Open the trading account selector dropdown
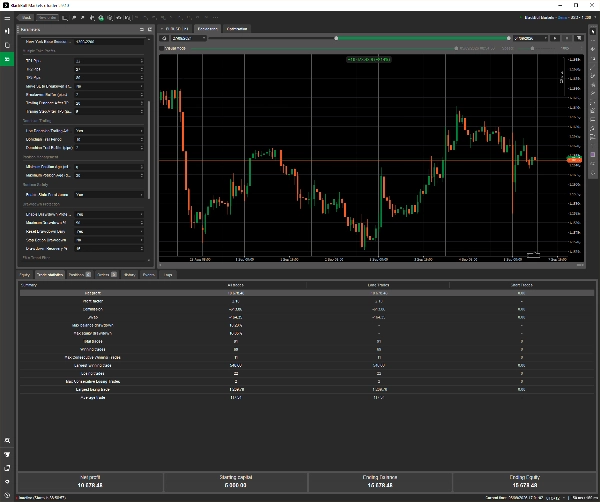 pos(559,18)
